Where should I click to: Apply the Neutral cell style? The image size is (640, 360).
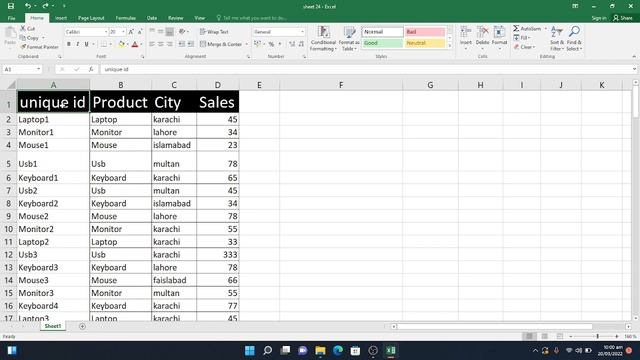coord(425,43)
